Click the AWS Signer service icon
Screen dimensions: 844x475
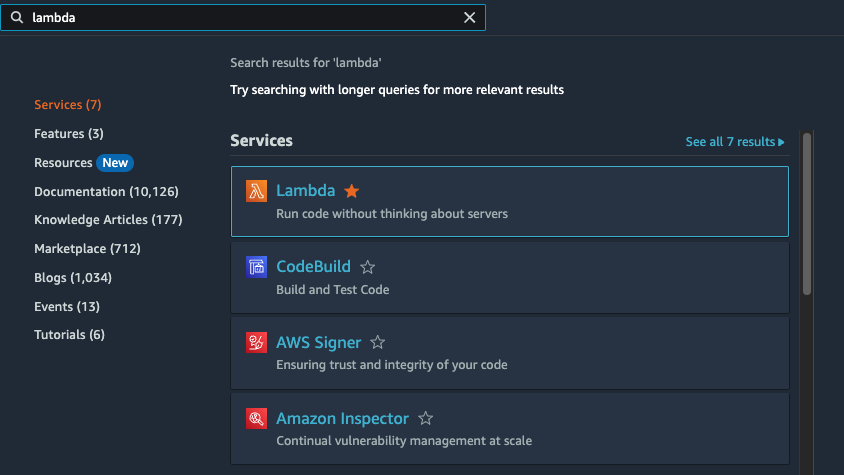(x=256, y=343)
